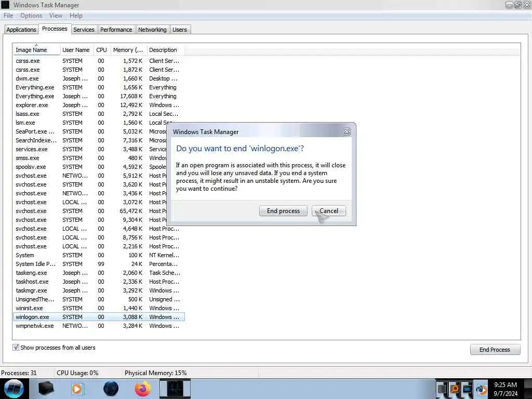Image resolution: width=532 pixels, height=399 pixels.
Task: Select the csrss.exe row using 1,872 K
Action: [x=99, y=70]
